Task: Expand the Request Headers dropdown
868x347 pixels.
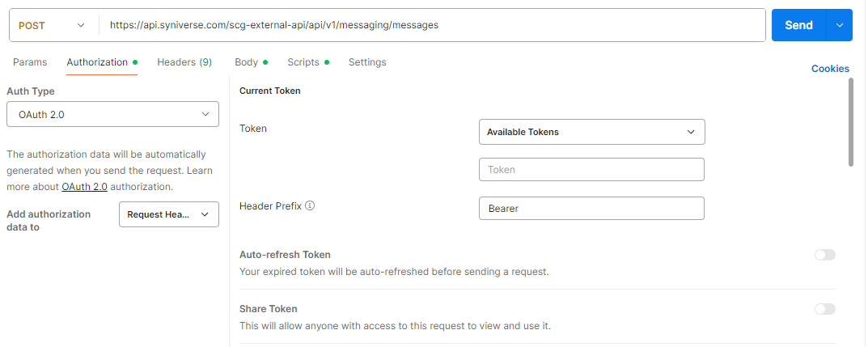Action: point(168,214)
